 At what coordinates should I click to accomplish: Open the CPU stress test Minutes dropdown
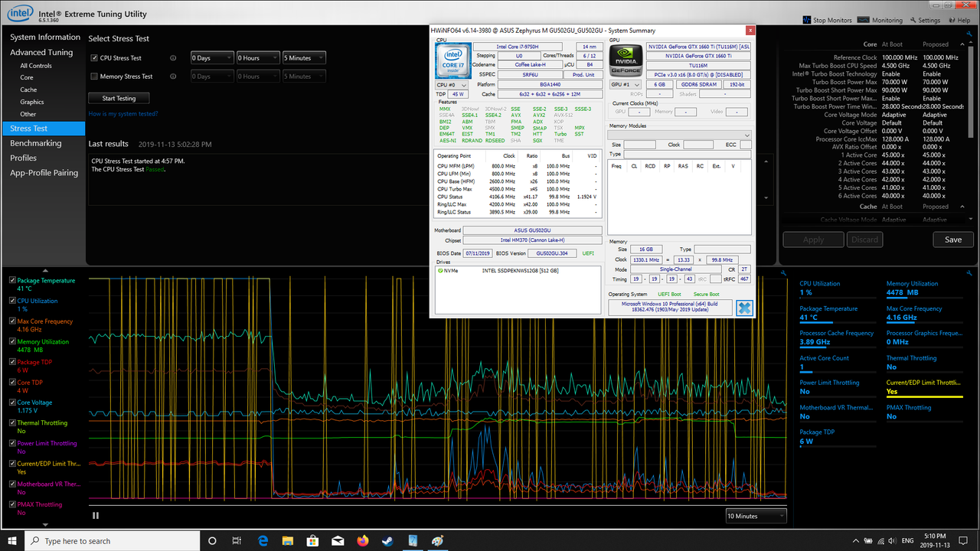pos(304,57)
